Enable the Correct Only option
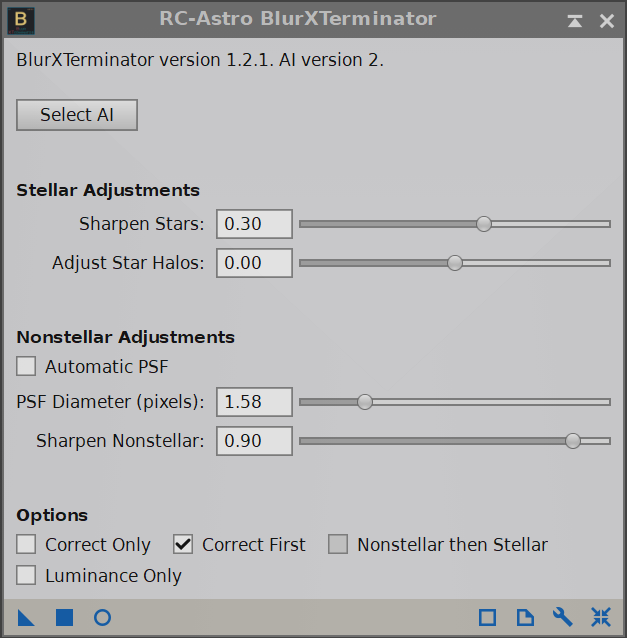The width and height of the screenshot is (627, 638). (26, 544)
